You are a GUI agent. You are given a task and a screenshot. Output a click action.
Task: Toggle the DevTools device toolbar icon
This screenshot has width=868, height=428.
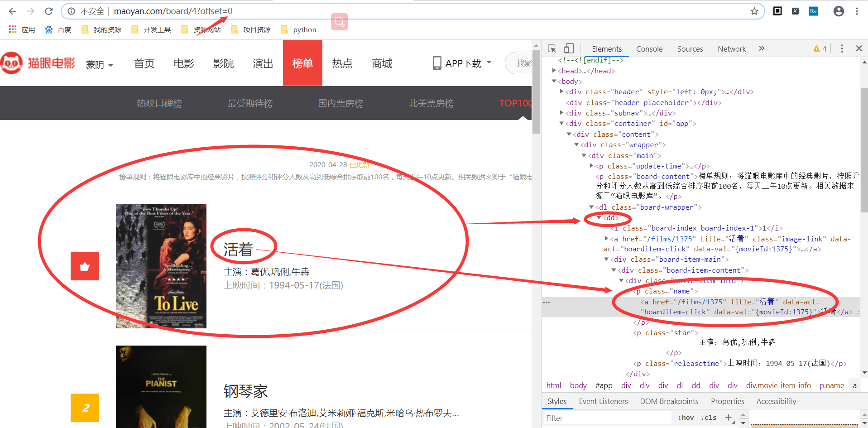click(x=569, y=48)
